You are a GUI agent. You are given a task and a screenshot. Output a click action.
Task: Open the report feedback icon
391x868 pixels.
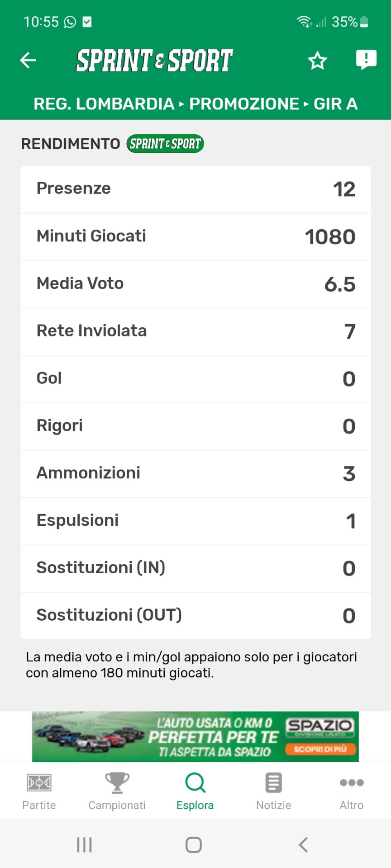(x=366, y=60)
